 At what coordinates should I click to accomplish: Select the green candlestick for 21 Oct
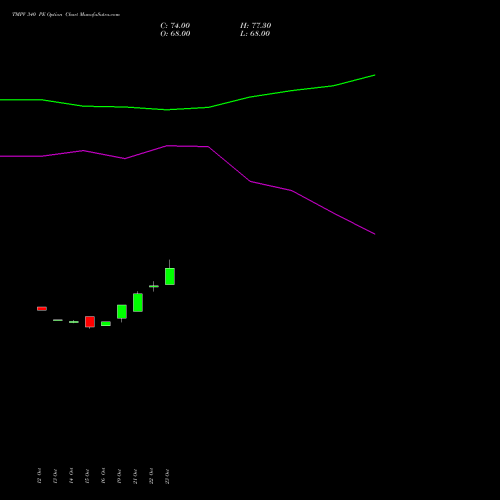click(138, 302)
